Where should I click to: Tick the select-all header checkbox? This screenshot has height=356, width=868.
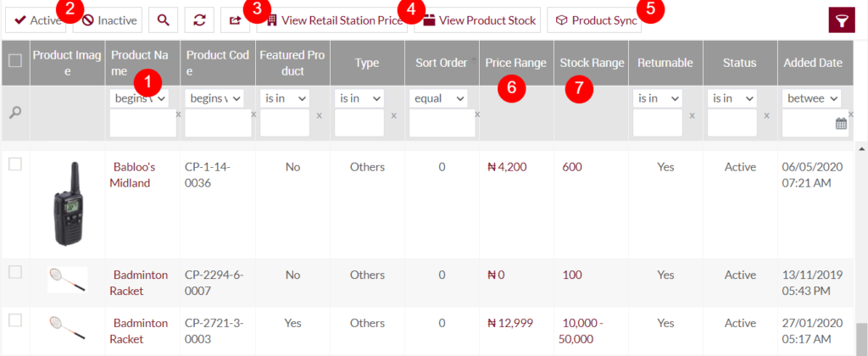click(x=14, y=61)
